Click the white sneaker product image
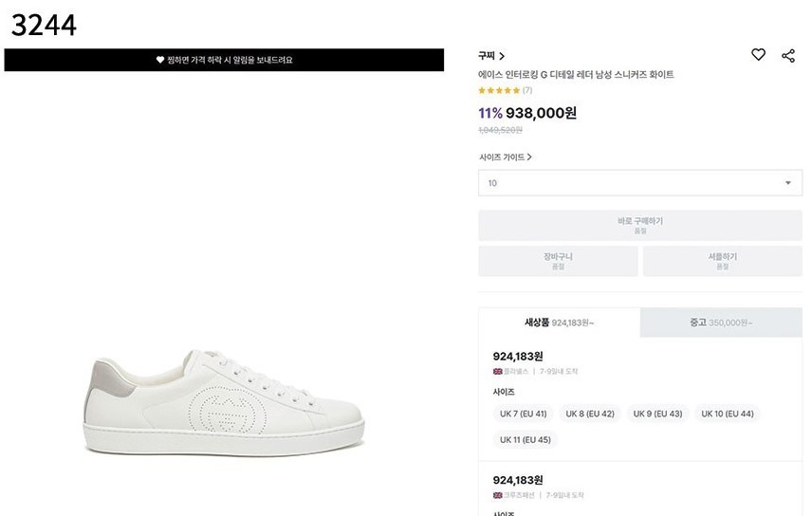This screenshot has height=516, width=812. point(224,405)
